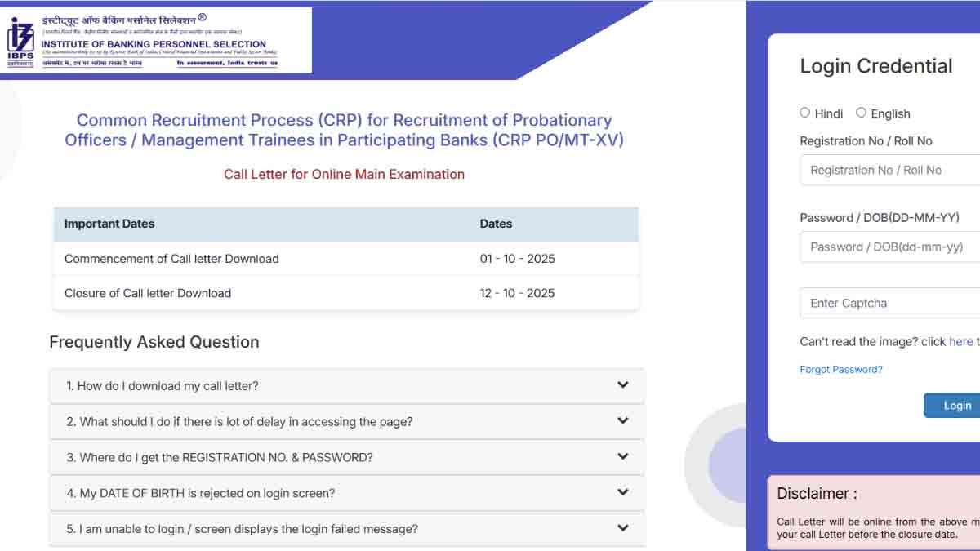
Task: Open the Forgot Password link
Action: tap(841, 369)
